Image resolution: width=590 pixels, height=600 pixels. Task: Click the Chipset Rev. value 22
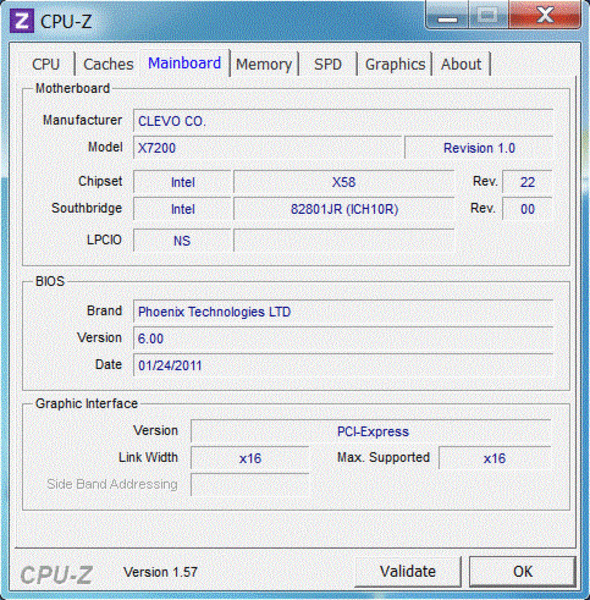527,182
